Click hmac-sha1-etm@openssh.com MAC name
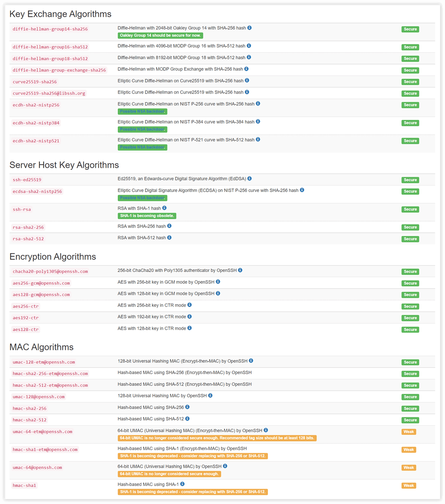This screenshot has width=445, height=504. [x=45, y=450]
